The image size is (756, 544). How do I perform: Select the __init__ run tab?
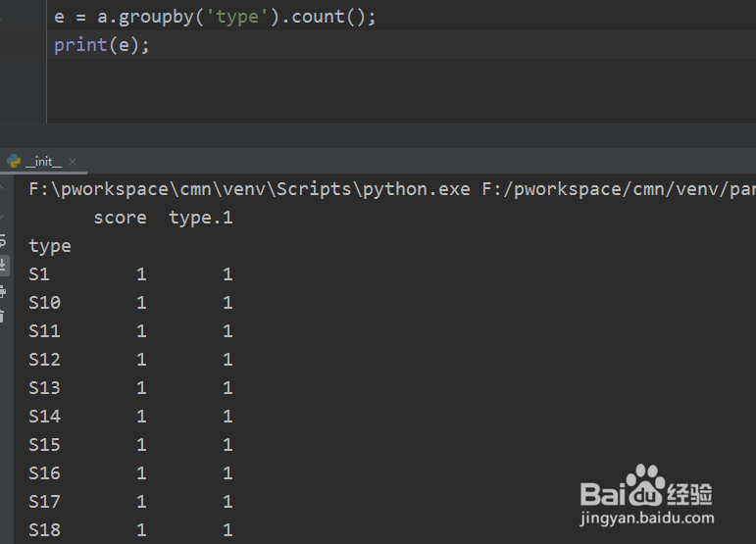coord(42,162)
